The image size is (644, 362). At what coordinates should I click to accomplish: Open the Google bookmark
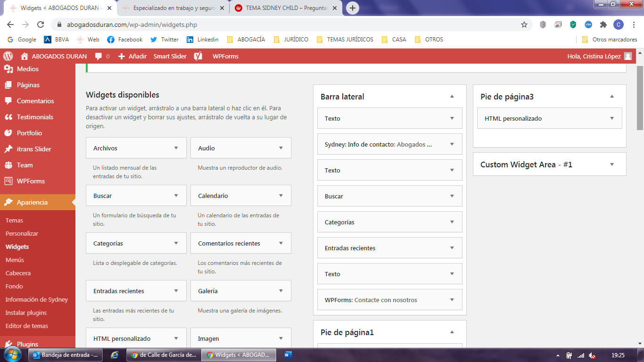(22, 40)
